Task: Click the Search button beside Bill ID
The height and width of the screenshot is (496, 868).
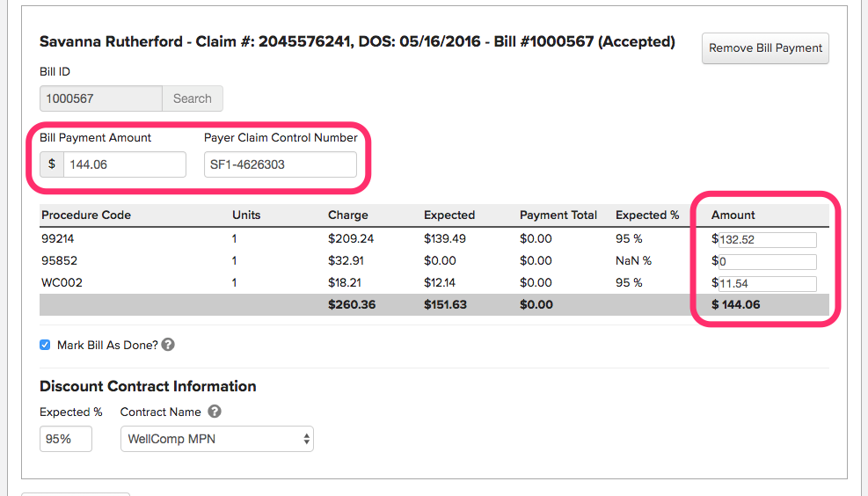Action: pyautogui.click(x=192, y=98)
